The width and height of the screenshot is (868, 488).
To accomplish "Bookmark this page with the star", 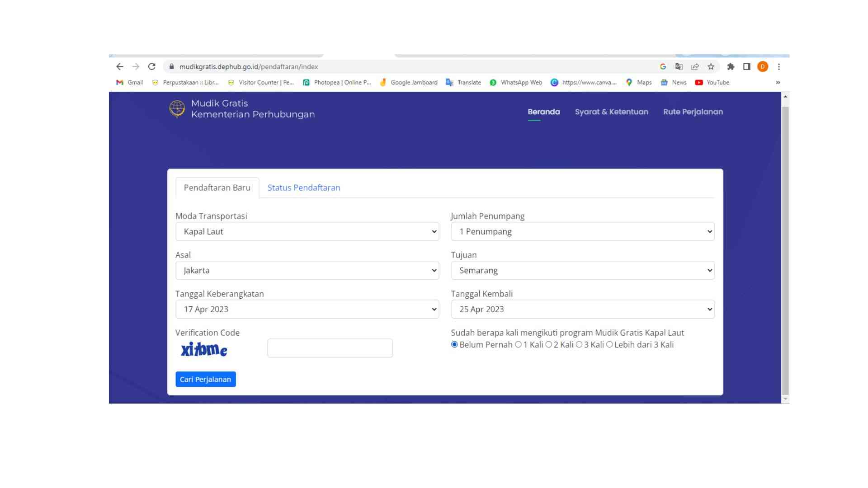I will point(711,66).
